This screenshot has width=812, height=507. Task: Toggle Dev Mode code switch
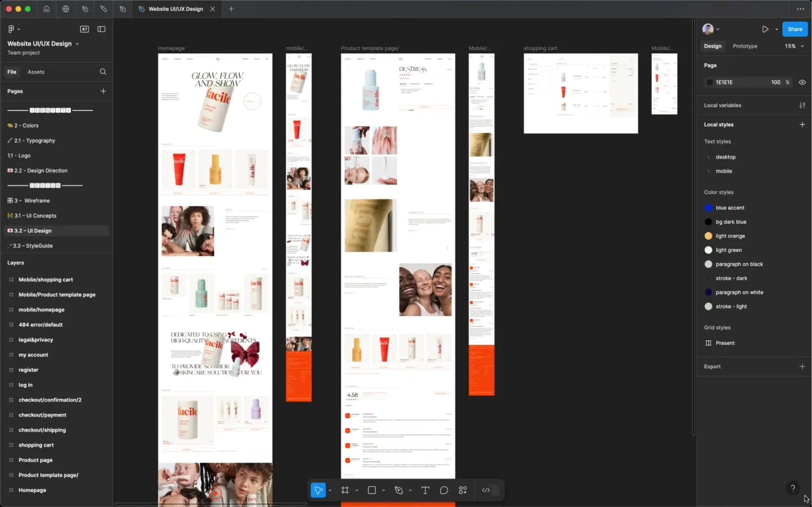pos(490,490)
